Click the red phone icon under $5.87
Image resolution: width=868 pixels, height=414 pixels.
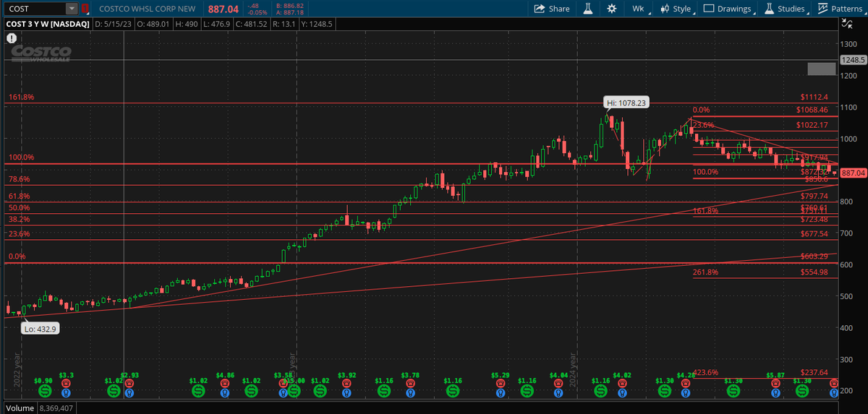776,383
